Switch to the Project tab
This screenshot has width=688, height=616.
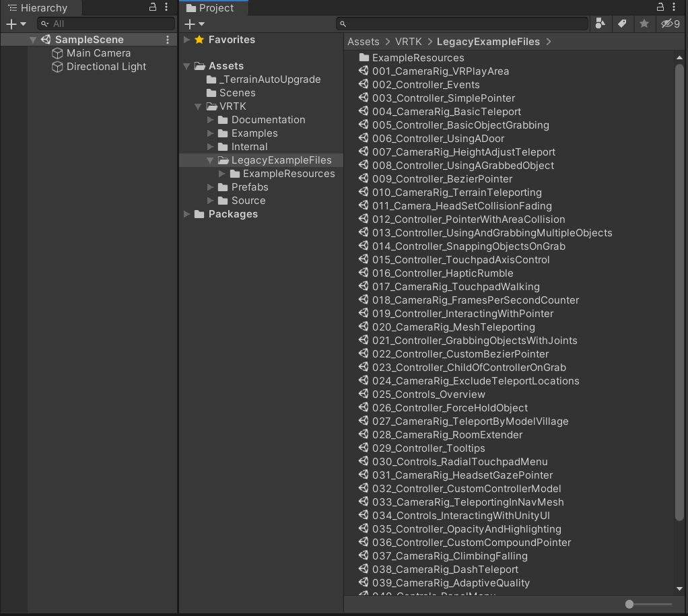tap(213, 8)
